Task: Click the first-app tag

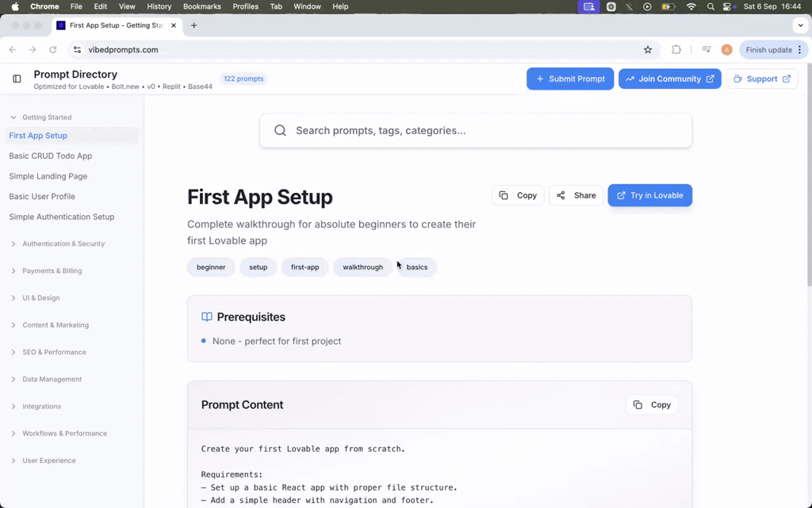Action: point(305,267)
